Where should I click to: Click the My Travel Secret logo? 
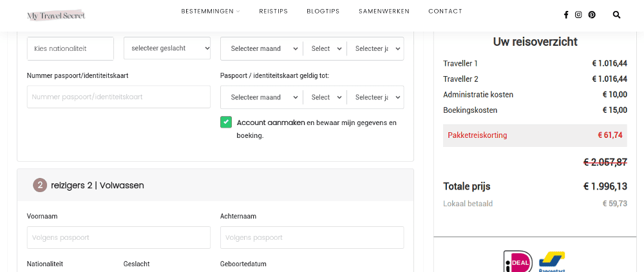pyautogui.click(x=56, y=15)
